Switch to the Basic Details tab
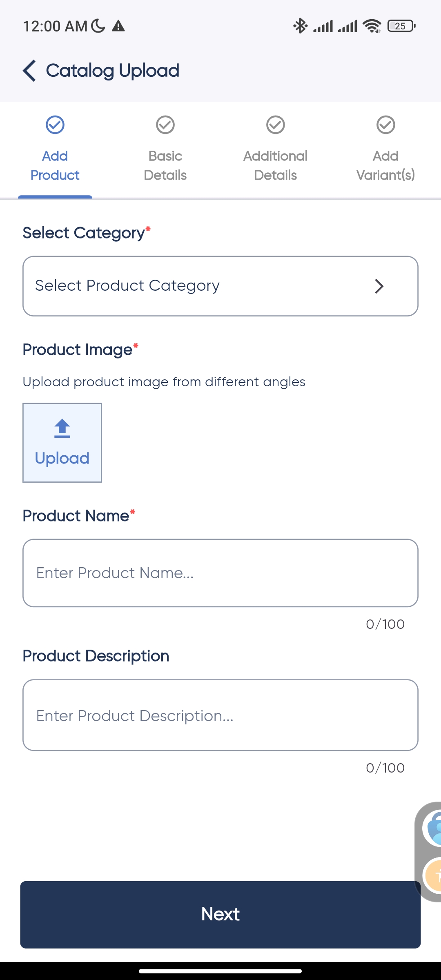 coord(165,165)
